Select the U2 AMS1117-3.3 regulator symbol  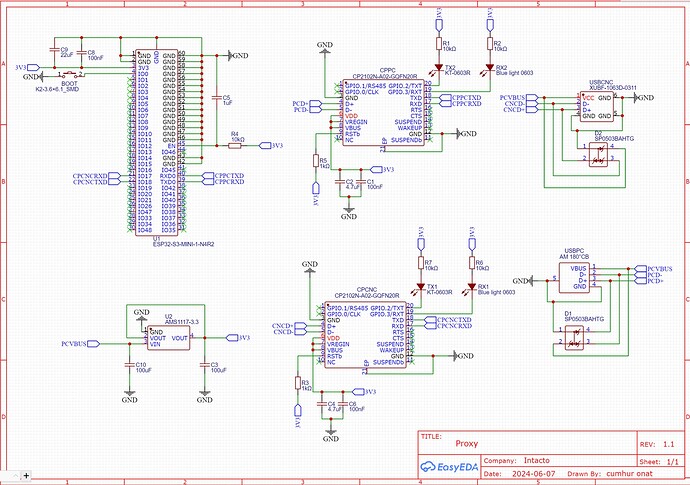[169, 338]
